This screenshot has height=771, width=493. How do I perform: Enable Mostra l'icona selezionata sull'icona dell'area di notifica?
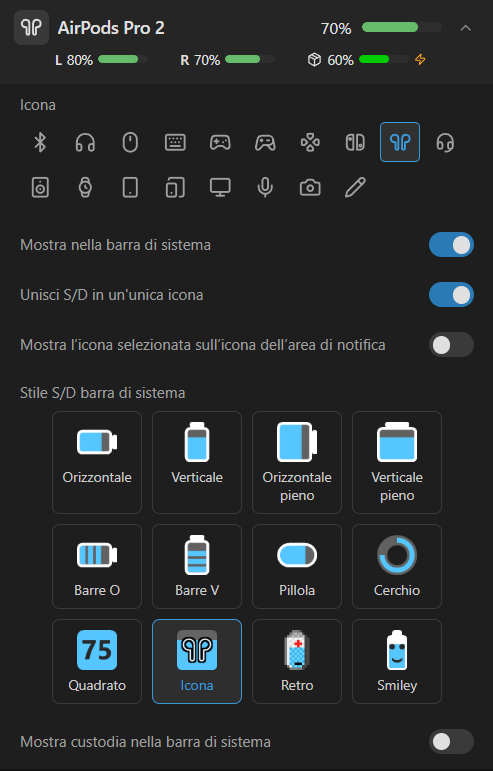tap(451, 345)
